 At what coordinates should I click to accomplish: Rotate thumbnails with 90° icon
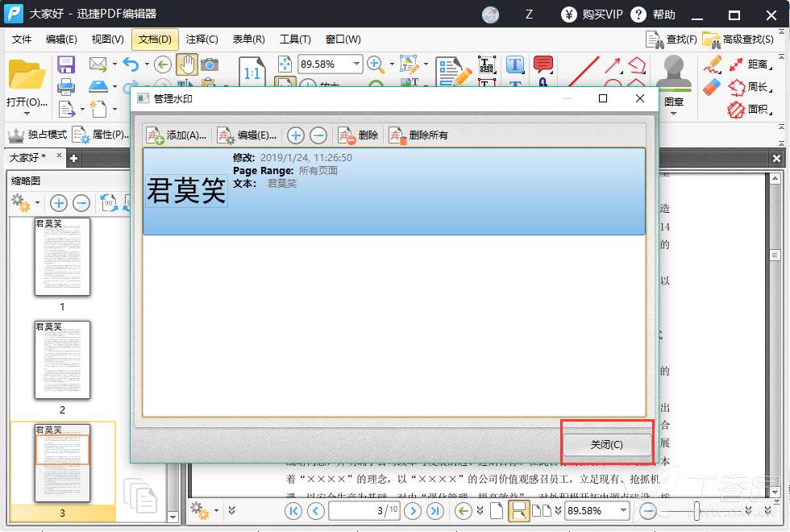(109, 203)
